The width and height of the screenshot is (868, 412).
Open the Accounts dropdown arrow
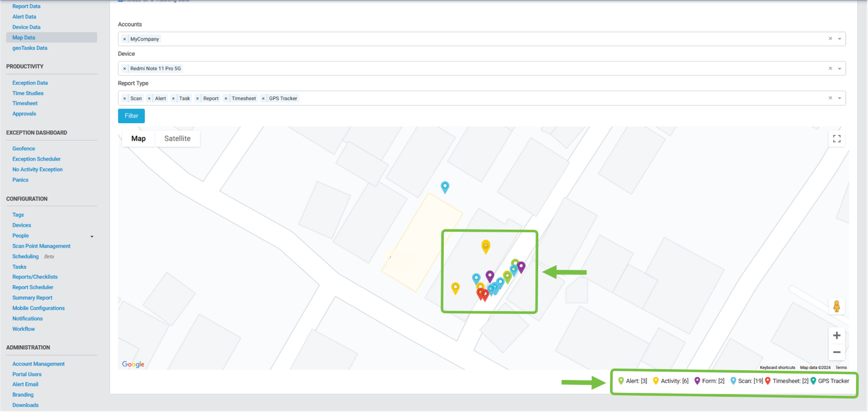(x=839, y=39)
